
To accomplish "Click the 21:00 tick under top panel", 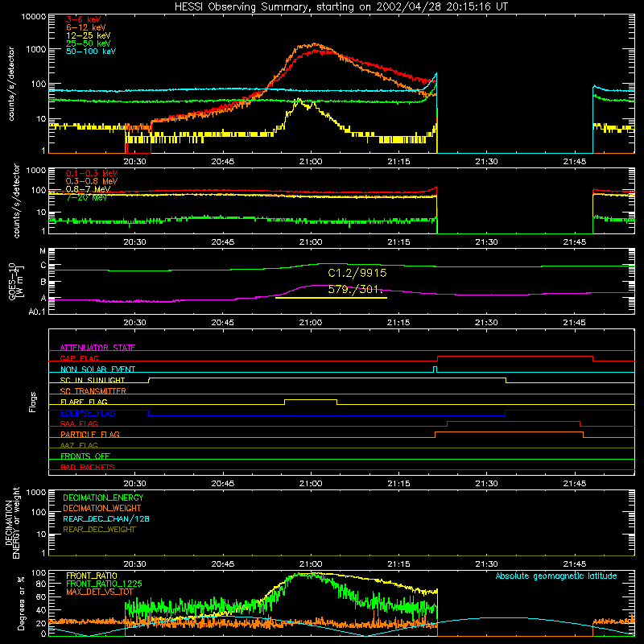I will [311, 162].
